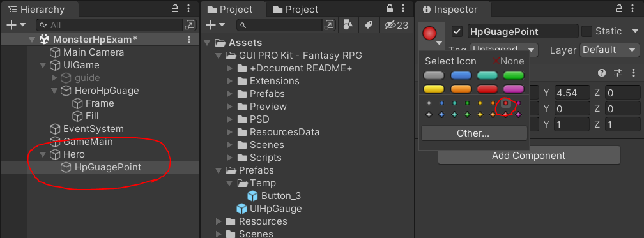The height and width of the screenshot is (238, 644).
Task: Expand the guide object
Action: click(x=54, y=78)
